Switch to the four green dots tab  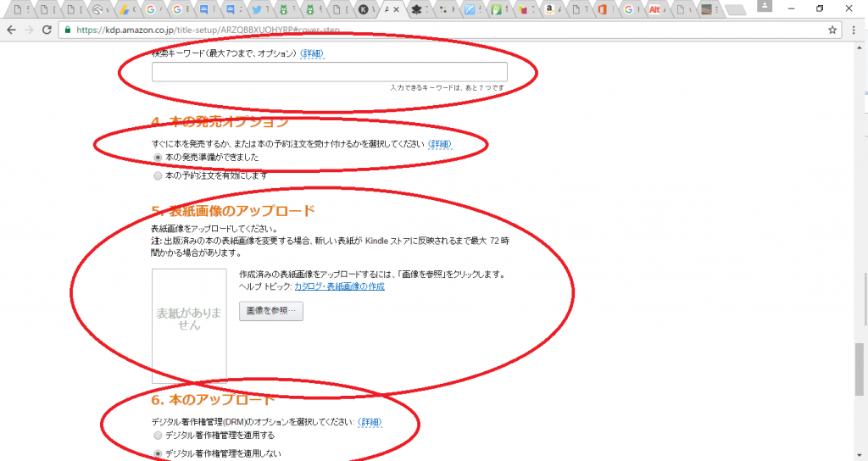click(x=442, y=9)
